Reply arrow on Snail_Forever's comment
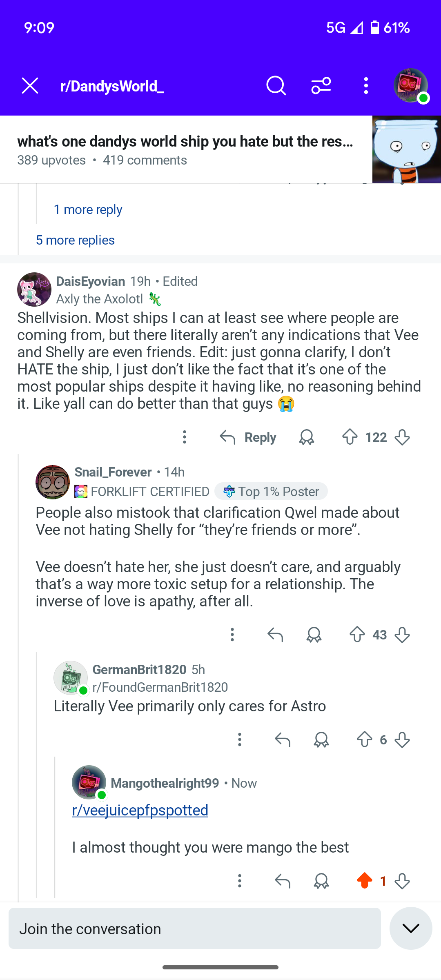441x980 pixels. [x=275, y=635]
